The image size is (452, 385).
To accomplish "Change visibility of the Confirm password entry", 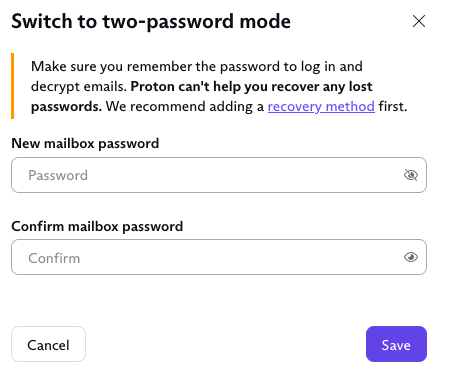I will point(411,257).
